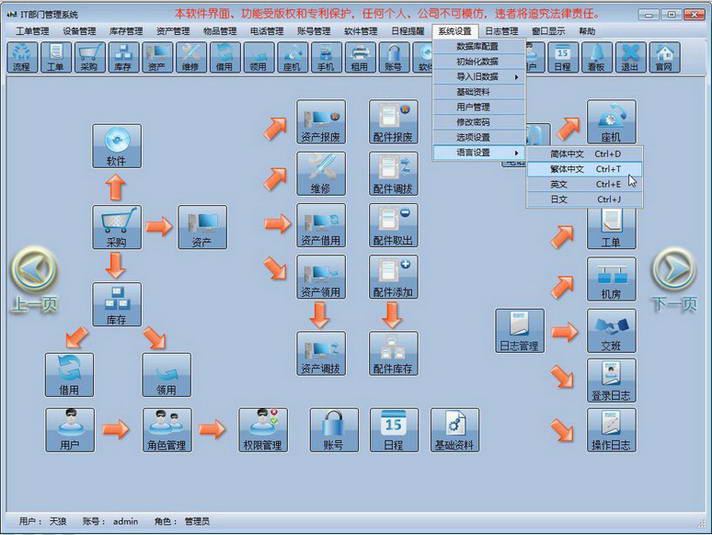Select 用户管理 menu entry
This screenshot has height=535, width=712.
(479, 107)
